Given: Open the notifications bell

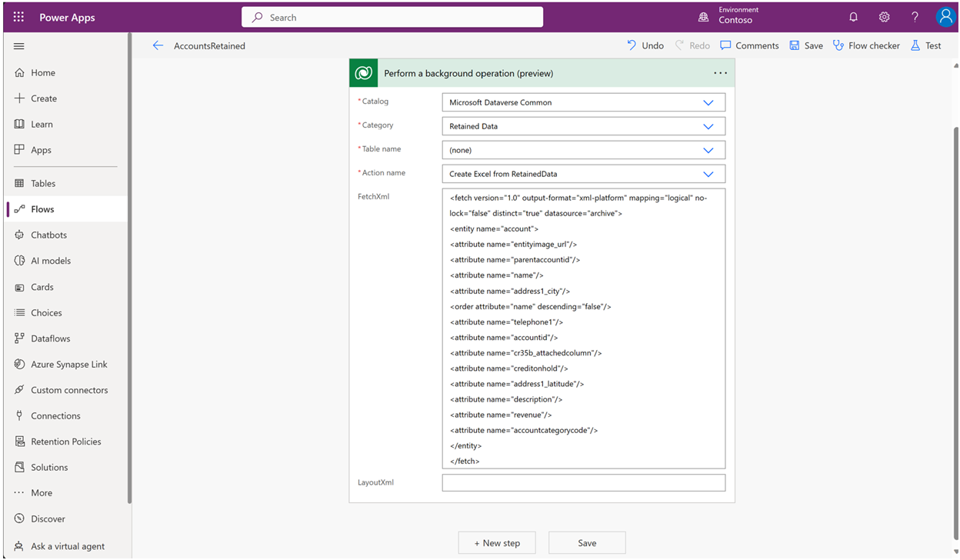Looking at the screenshot, I should click(x=853, y=16).
